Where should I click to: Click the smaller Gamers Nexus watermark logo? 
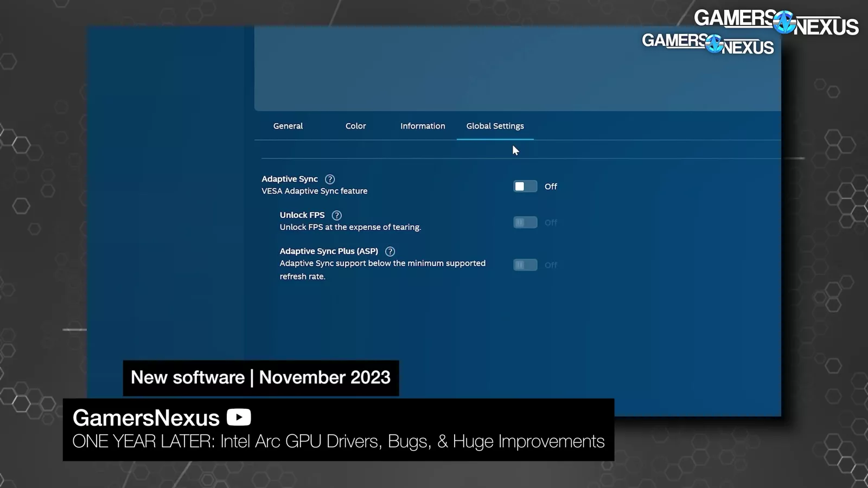coord(707,43)
